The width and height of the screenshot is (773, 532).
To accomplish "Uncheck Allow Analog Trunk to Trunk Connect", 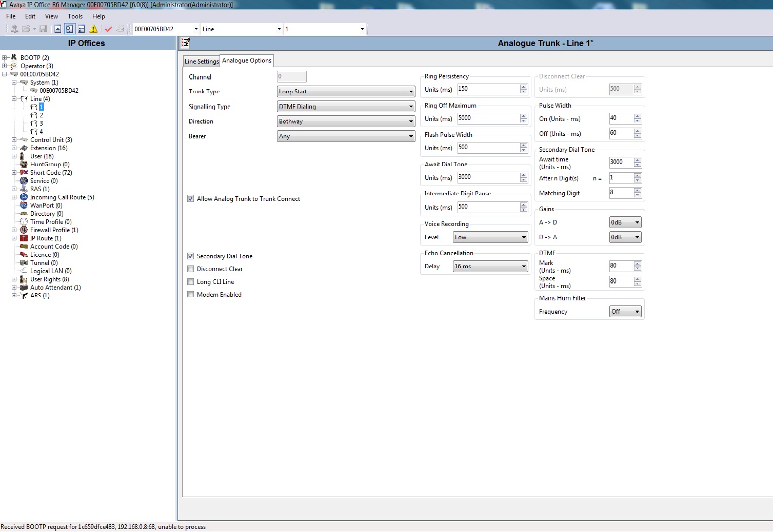I will [190, 199].
